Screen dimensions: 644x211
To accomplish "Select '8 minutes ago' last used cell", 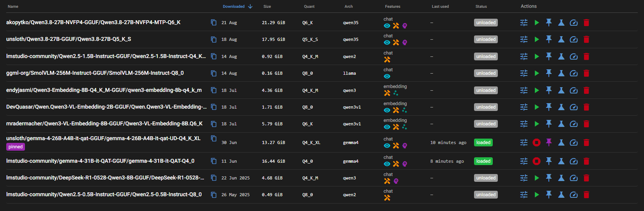I will [447, 161].
